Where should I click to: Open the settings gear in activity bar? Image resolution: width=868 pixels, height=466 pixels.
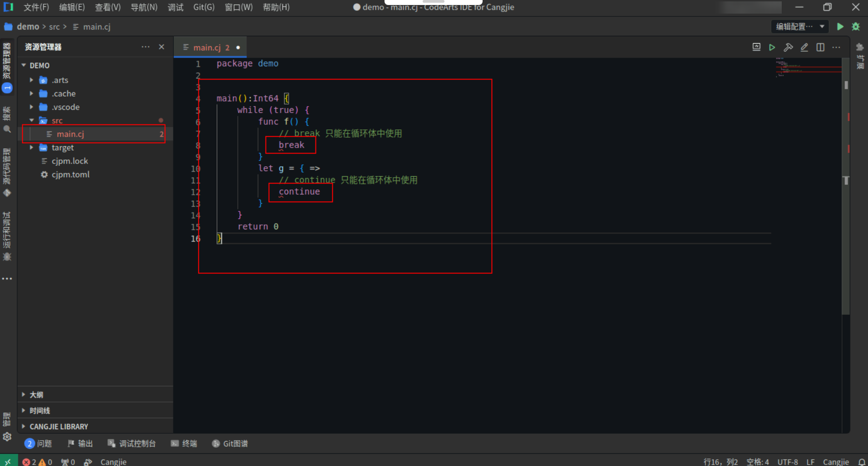pyautogui.click(x=7, y=437)
